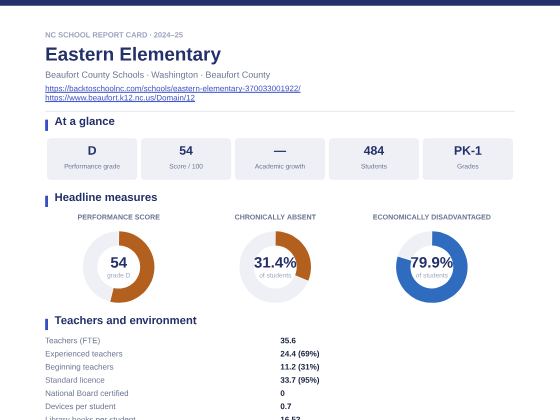Select the Score / 100 card
Image resolution: width=560 pixels, height=420 pixels.
186,159
